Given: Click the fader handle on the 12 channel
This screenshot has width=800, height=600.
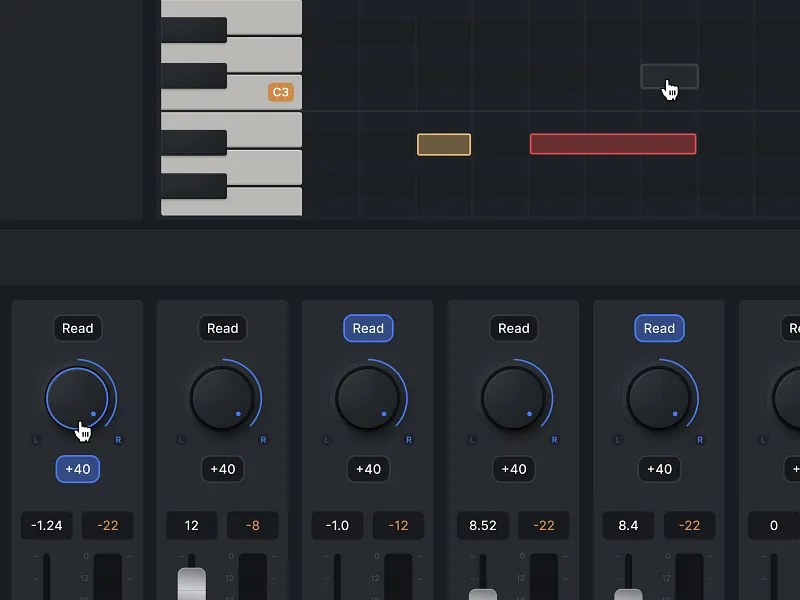Looking at the screenshot, I should tap(191, 583).
